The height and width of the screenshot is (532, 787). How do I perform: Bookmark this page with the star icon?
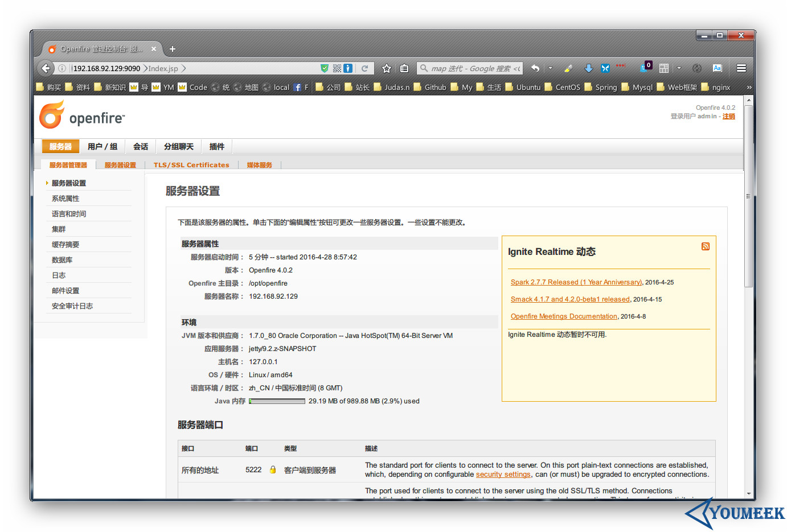tap(387, 68)
